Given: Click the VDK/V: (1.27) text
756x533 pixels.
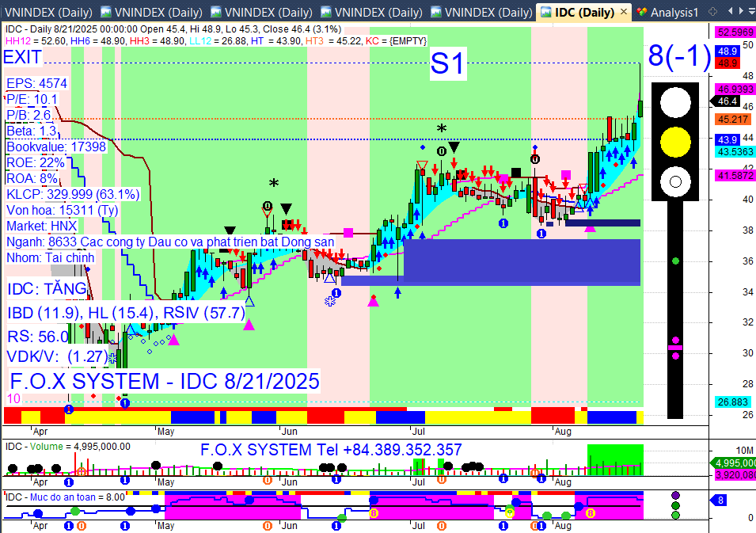Looking at the screenshot, I should 57,356.
